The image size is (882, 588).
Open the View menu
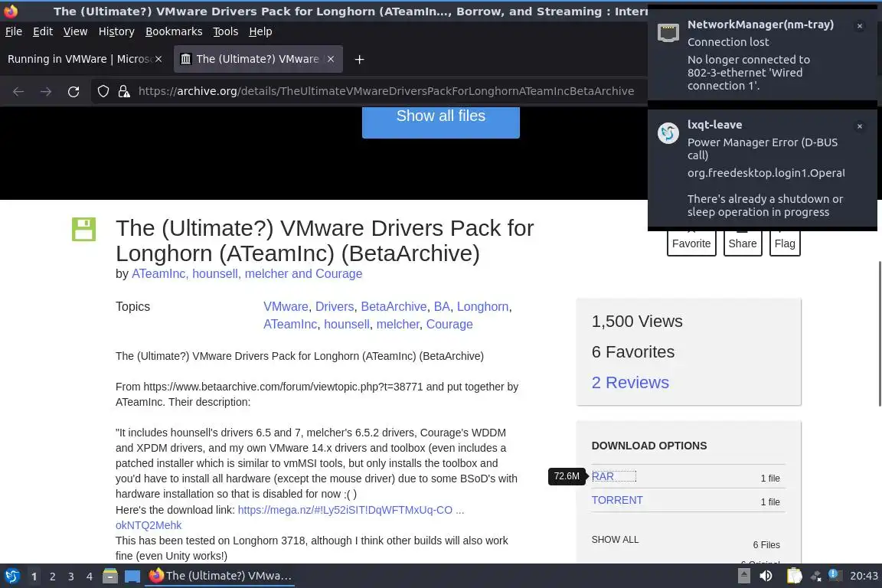coord(75,31)
